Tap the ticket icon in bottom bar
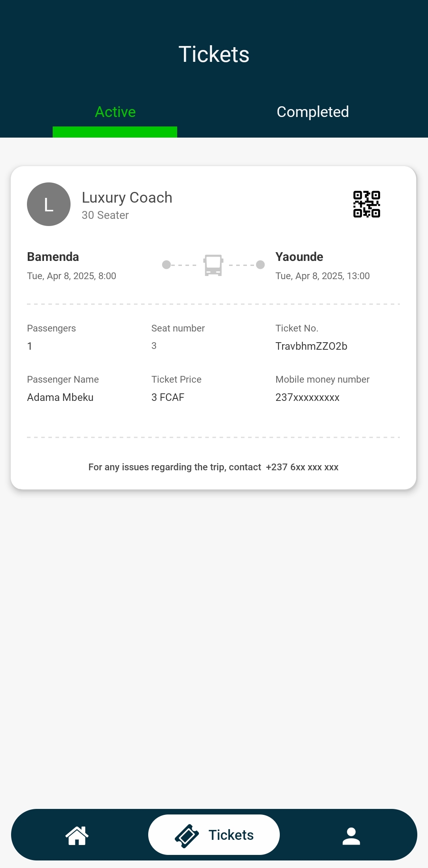The image size is (428, 868). point(187,835)
